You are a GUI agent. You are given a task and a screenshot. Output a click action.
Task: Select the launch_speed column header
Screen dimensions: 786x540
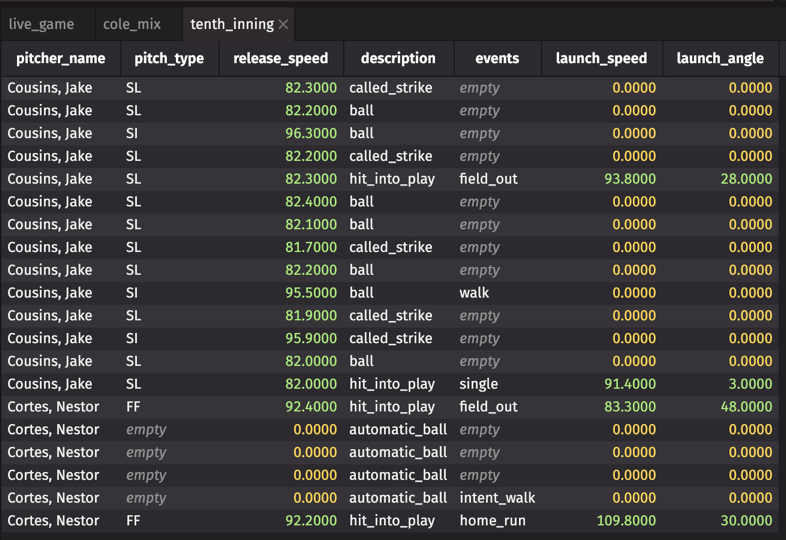point(601,58)
